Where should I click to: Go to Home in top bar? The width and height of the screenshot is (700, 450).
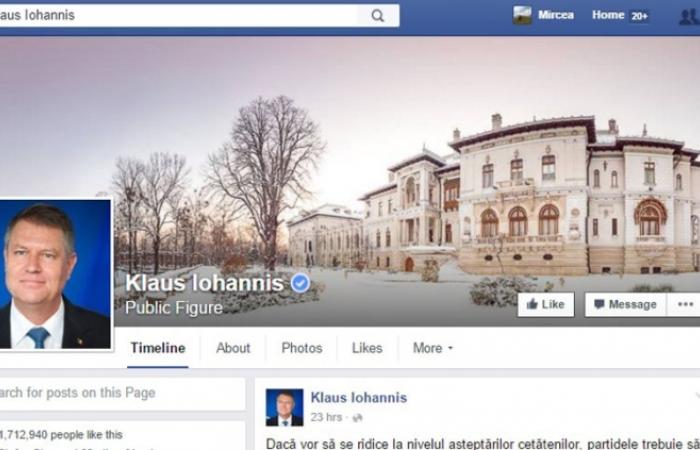[x=608, y=15]
